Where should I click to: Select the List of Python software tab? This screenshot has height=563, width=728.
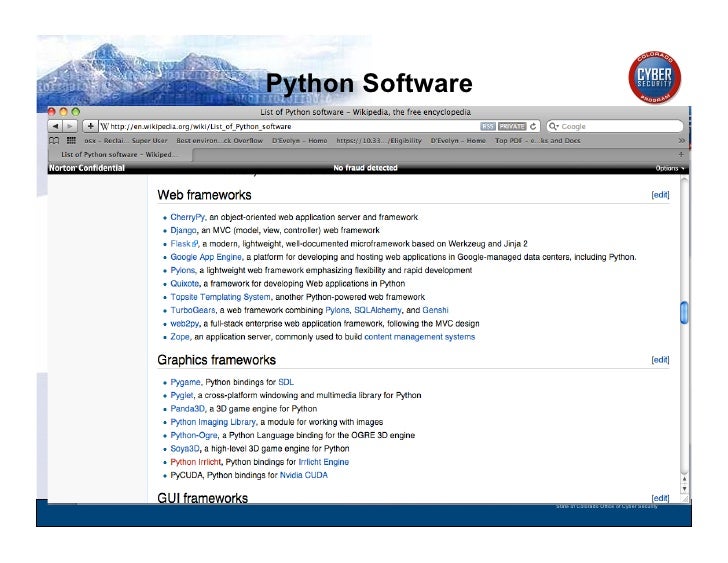click(118, 155)
